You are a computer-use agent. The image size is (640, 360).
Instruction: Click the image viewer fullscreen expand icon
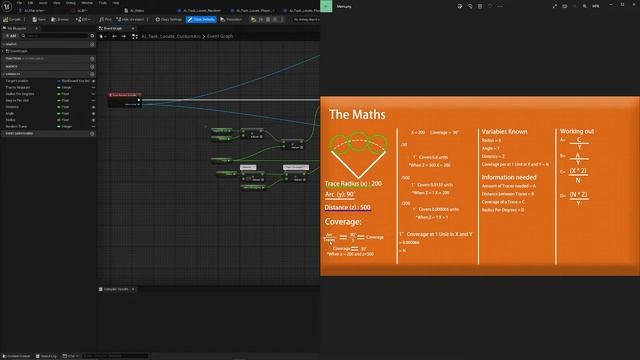(x=555, y=6)
